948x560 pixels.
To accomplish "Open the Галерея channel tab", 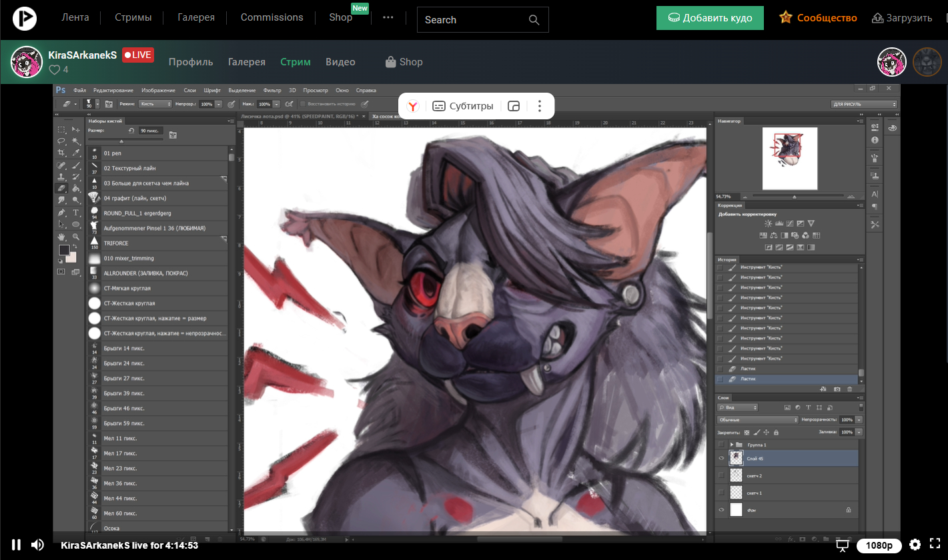I will click(x=246, y=62).
